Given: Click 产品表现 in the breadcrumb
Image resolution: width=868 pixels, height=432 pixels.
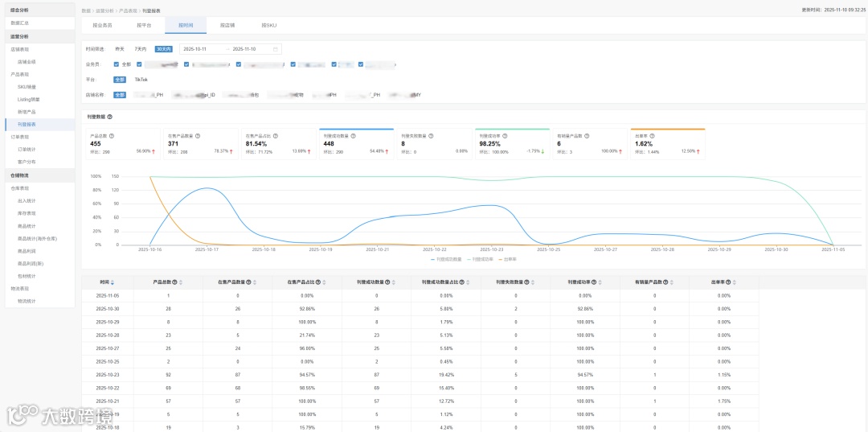Looking at the screenshot, I should click(127, 10).
